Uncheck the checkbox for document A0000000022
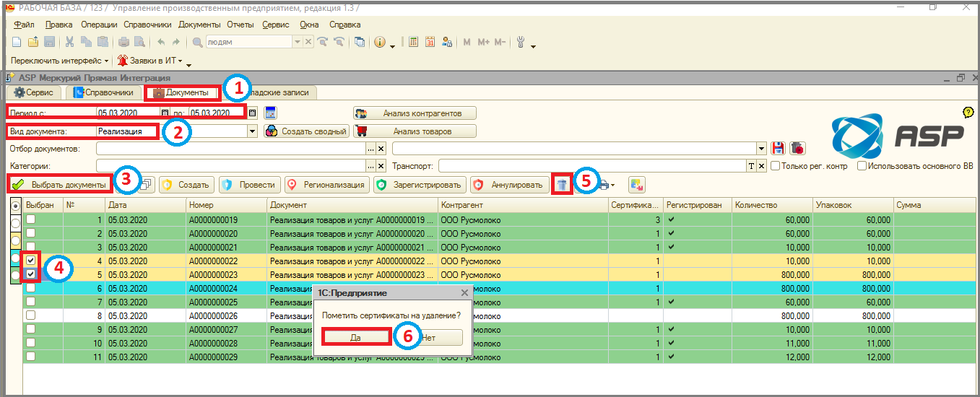The width and height of the screenshot is (980, 397). click(31, 260)
